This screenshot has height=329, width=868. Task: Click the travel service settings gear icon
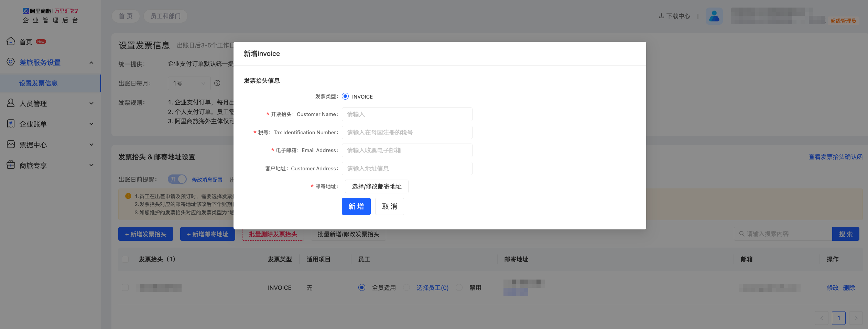point(11,62)
